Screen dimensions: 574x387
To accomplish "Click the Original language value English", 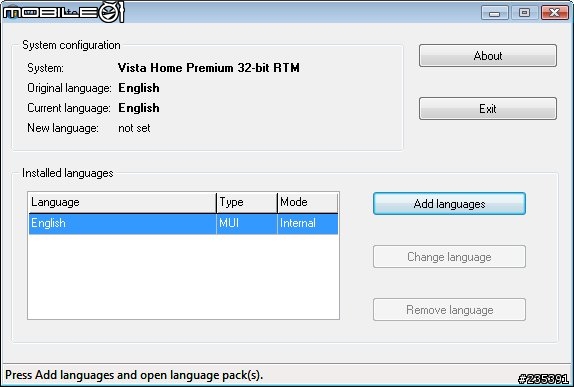I will click(139, 88).
